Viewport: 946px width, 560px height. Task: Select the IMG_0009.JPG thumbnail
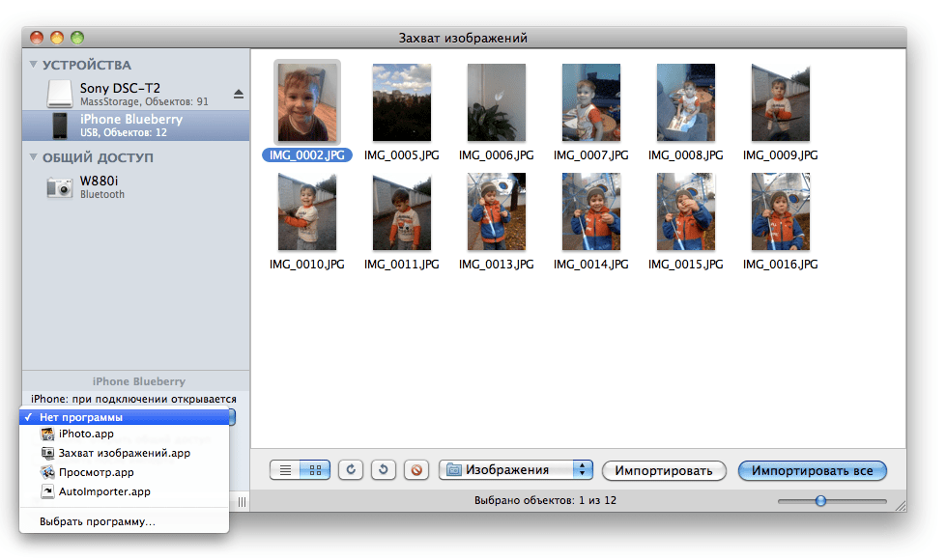click(x=781, y=102)
